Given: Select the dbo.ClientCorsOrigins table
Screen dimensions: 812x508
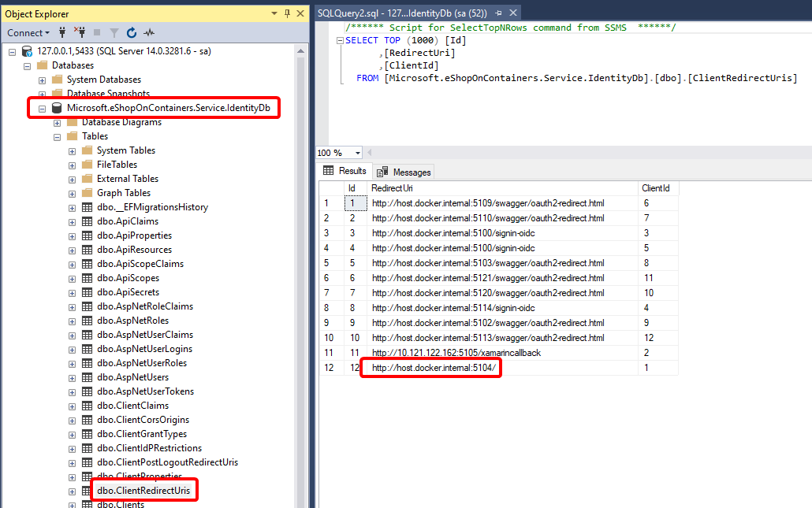Looking at the screenshot, I should coord(143,420).
